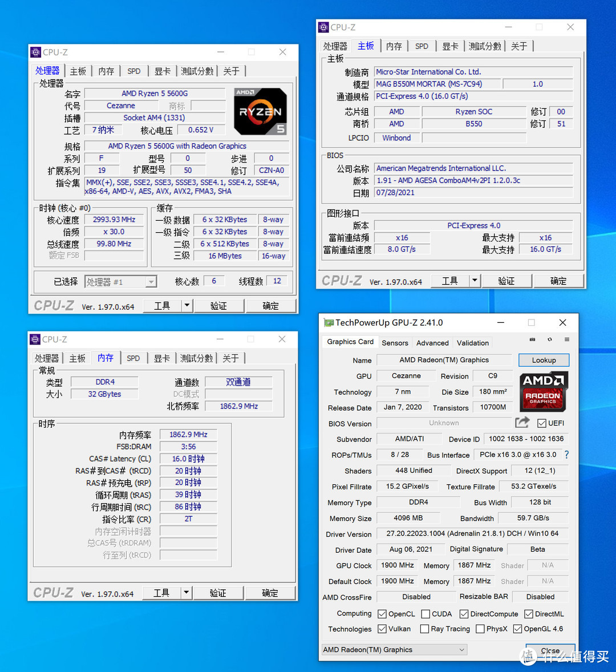
Task: Click the 16.0 时钟 CAS latency value
Action: coord(188,459)
